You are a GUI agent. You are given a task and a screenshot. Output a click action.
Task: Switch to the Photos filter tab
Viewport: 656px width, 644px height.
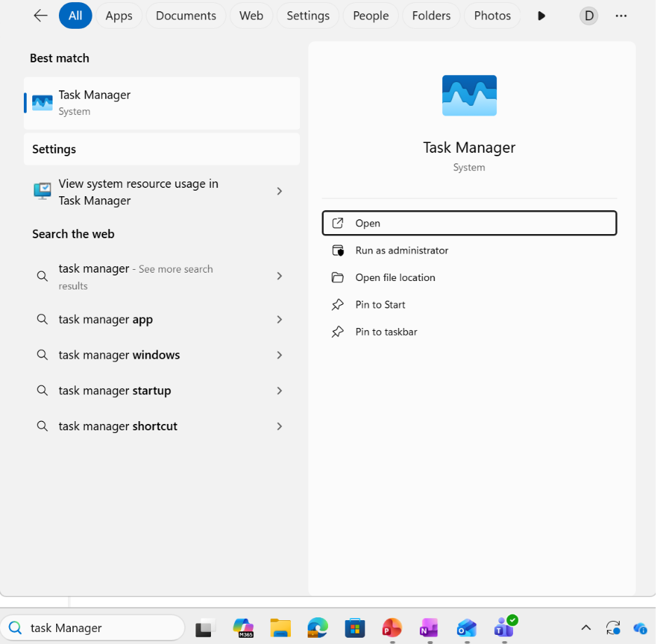pos(493,16)
